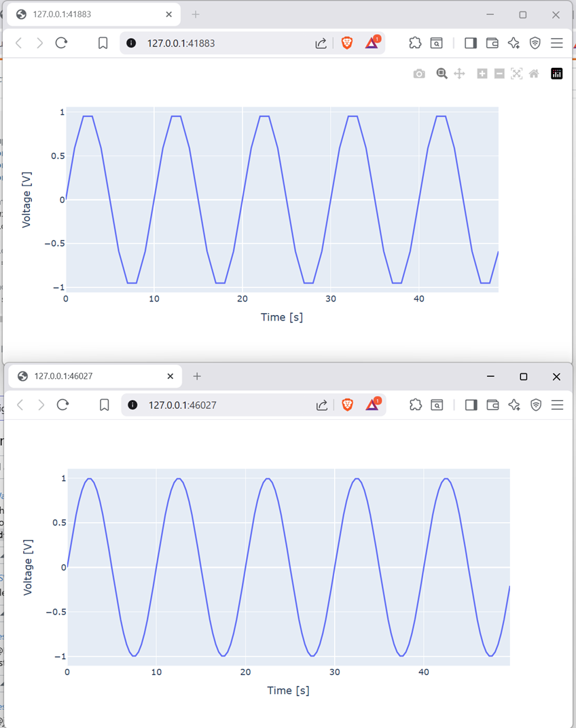
Task: Activate the Plotly pan tool
Action: coord(459,73)
